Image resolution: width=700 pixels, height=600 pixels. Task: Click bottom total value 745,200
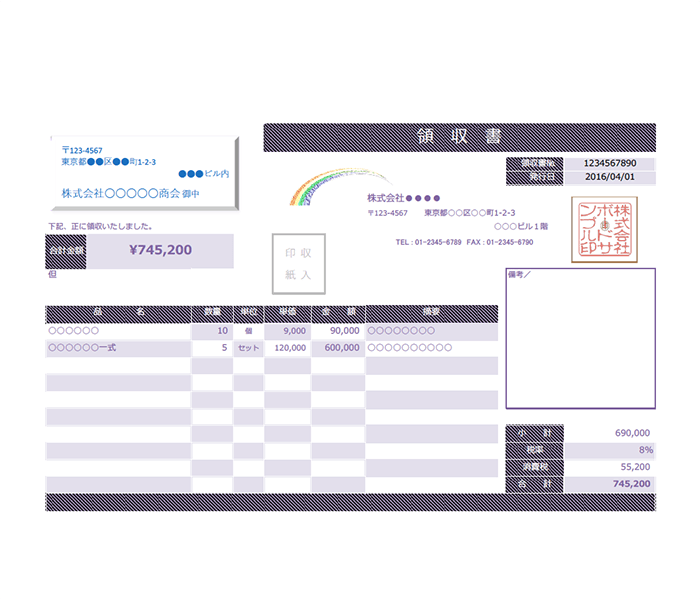pyautogui.click(x=631, y=484)
